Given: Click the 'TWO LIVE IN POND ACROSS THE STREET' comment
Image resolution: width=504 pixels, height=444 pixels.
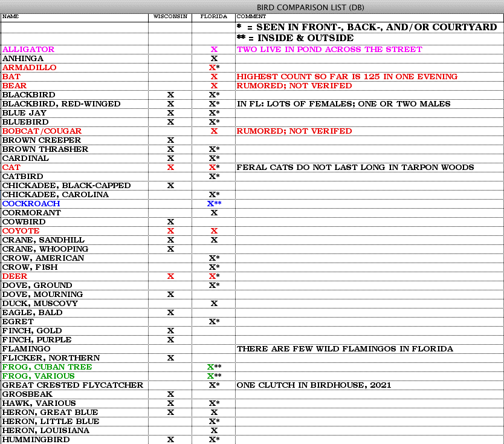Looking at the screenshot, I should (x=329, y=49).
